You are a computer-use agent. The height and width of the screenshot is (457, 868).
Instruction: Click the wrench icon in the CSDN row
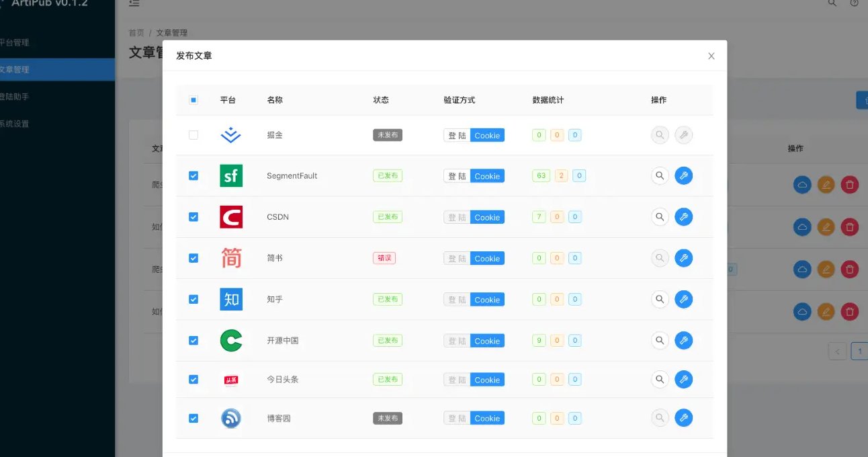683,217
